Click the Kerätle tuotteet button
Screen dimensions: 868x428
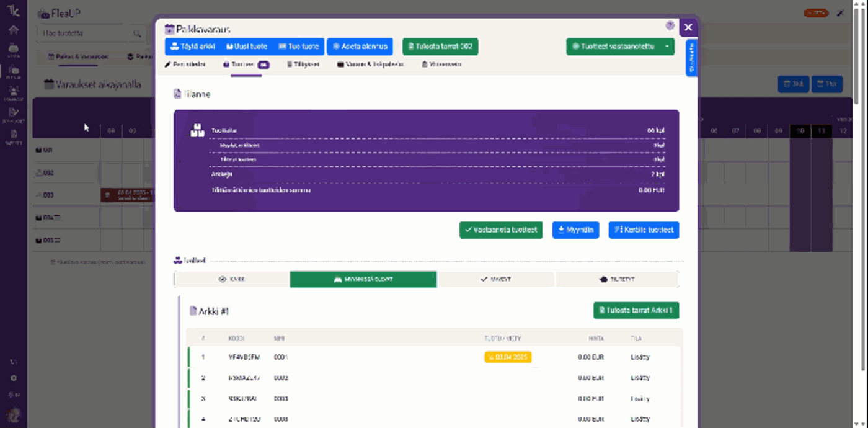click(644, 230)
